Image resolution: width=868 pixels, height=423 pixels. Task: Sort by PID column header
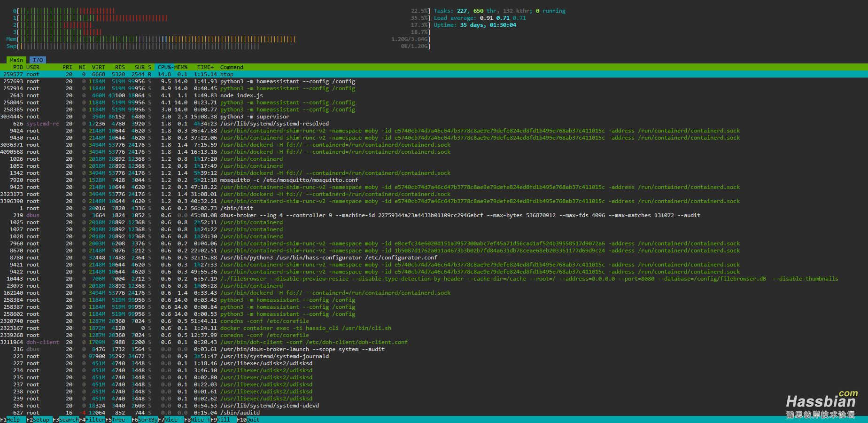pyautogui.click(x=18, y=67)
